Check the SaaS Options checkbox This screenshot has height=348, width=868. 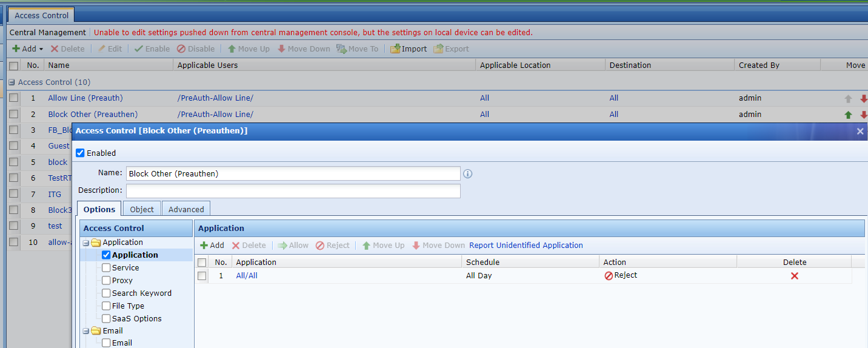[x=106, y=319]
